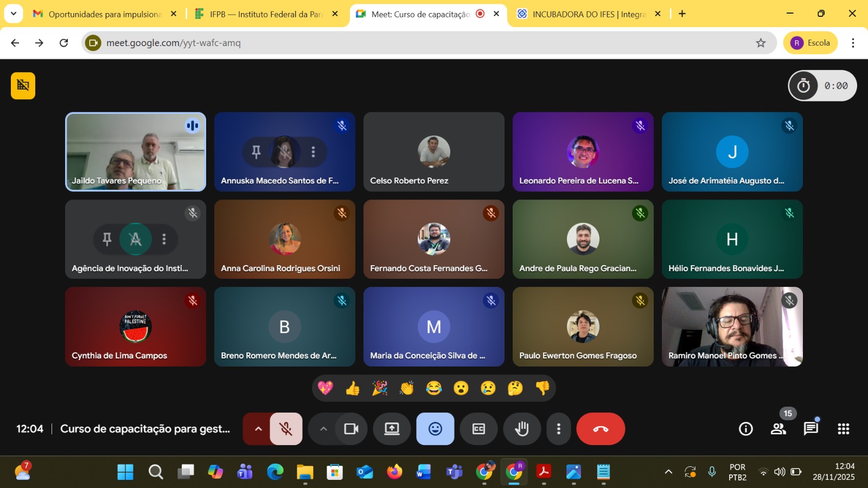Screen dimensions: 868x488
Task: Show the participants people panel
Action: click(x=778, y=429)
